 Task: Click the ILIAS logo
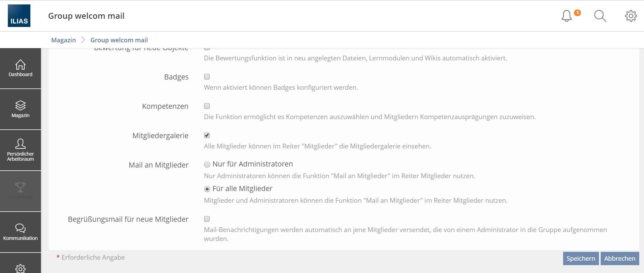point(19,16)
